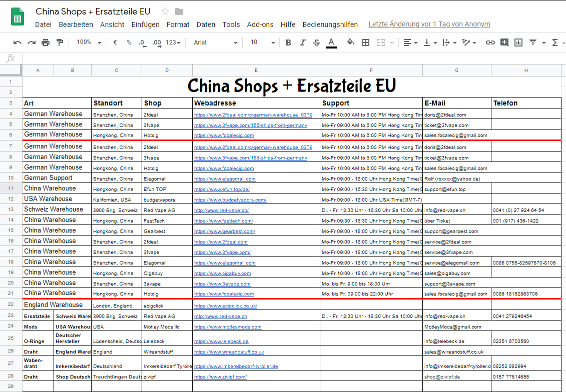Format as currency with the euro icon

click(x=115, y=42)
